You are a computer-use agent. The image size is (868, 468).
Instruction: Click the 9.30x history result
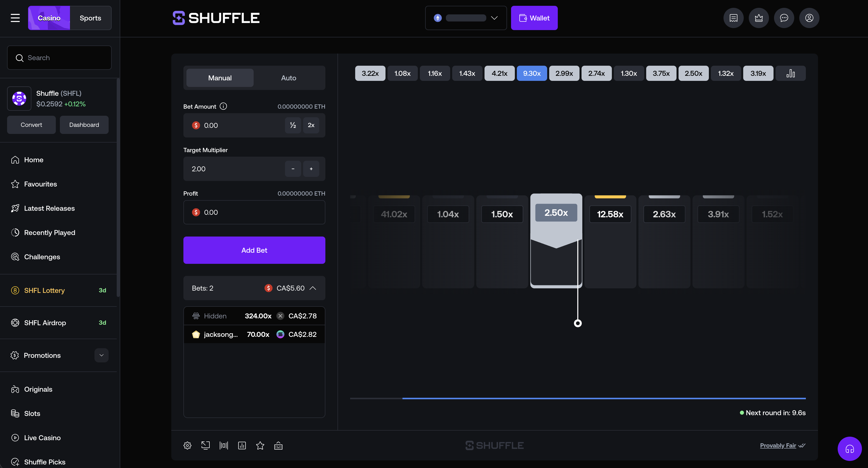pos(532,73)
